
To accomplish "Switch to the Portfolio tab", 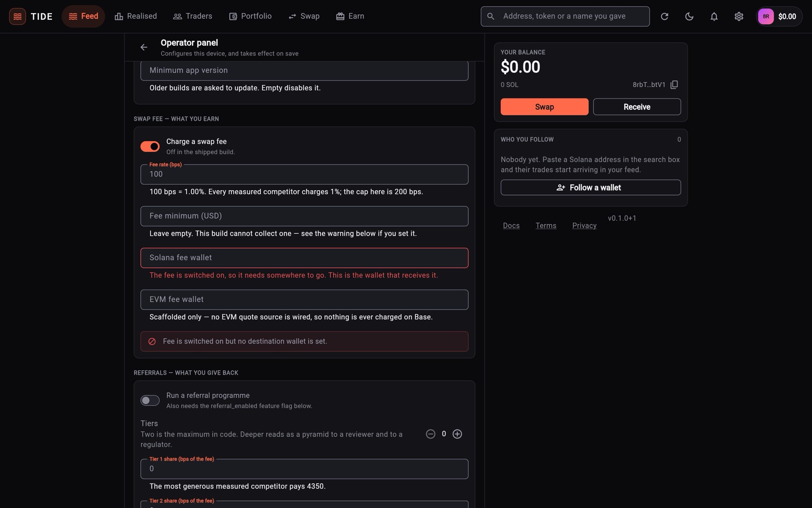I will coord(250,16).
